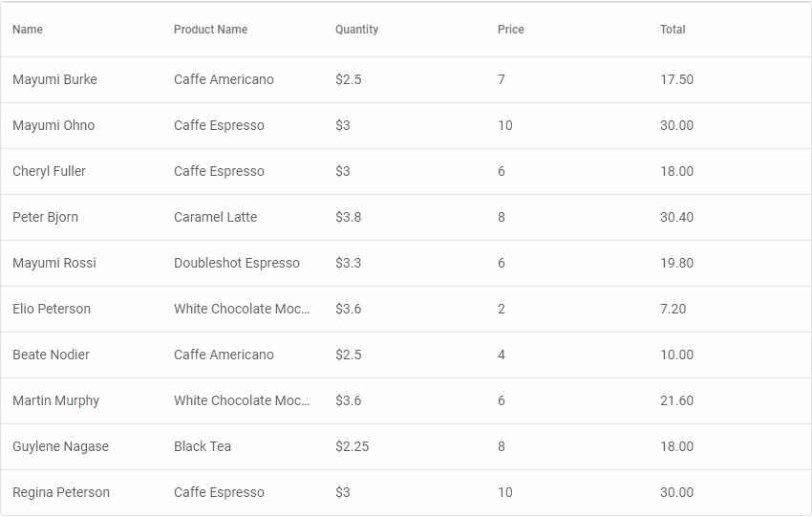Click the Martin Murphy name cell
812x517 pixels.
[x=55, y=400]
